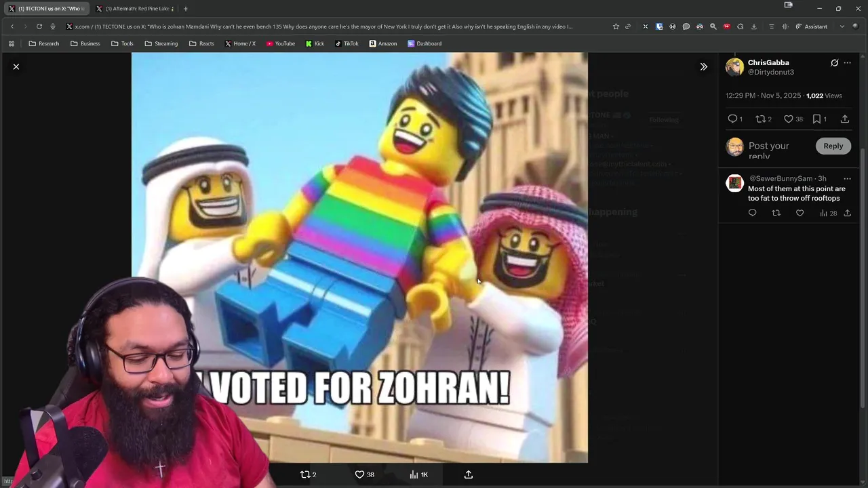The width and height of the screenshot is (868, 488).
Task: Open the ChrisGabba profile name link
Action: point(768,62)
